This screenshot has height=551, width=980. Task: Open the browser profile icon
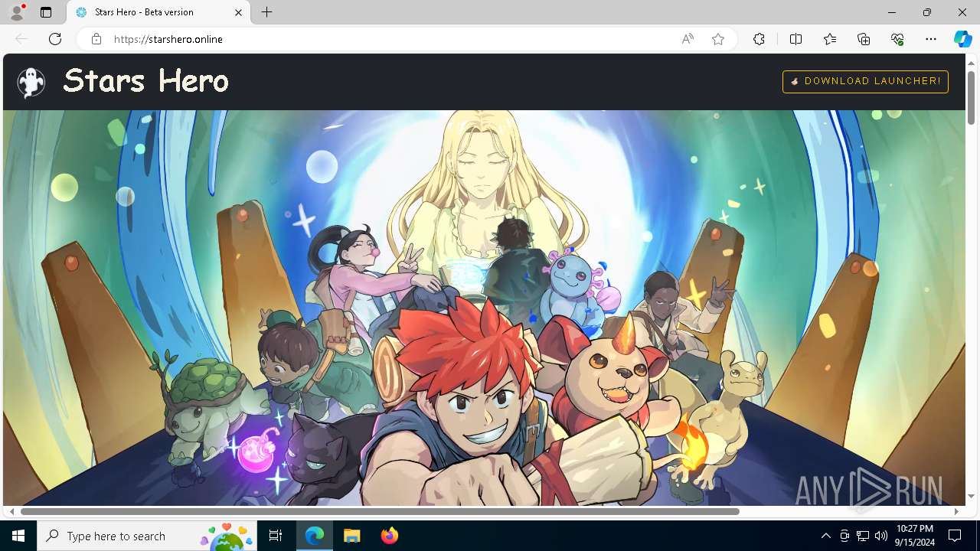click(16, 12)
